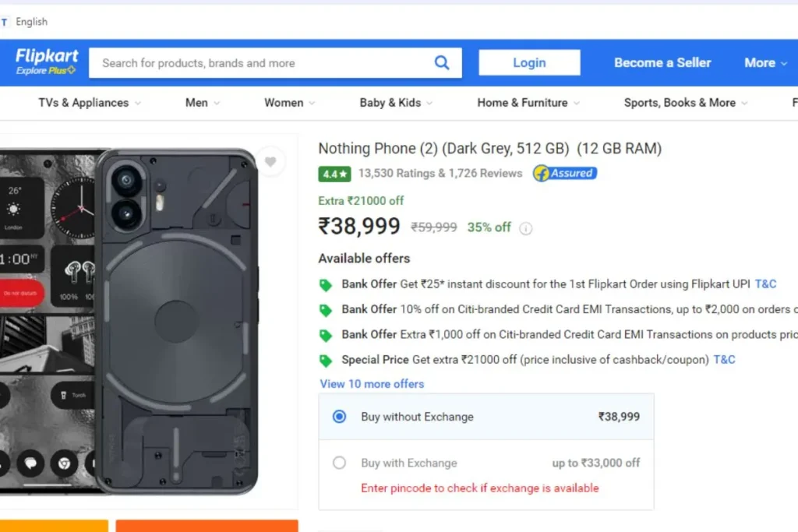Image resolution: width=798 pixels, height=532 pixels.
Task: Click the Flipkart Assured badge
Action: click(565, 174)
